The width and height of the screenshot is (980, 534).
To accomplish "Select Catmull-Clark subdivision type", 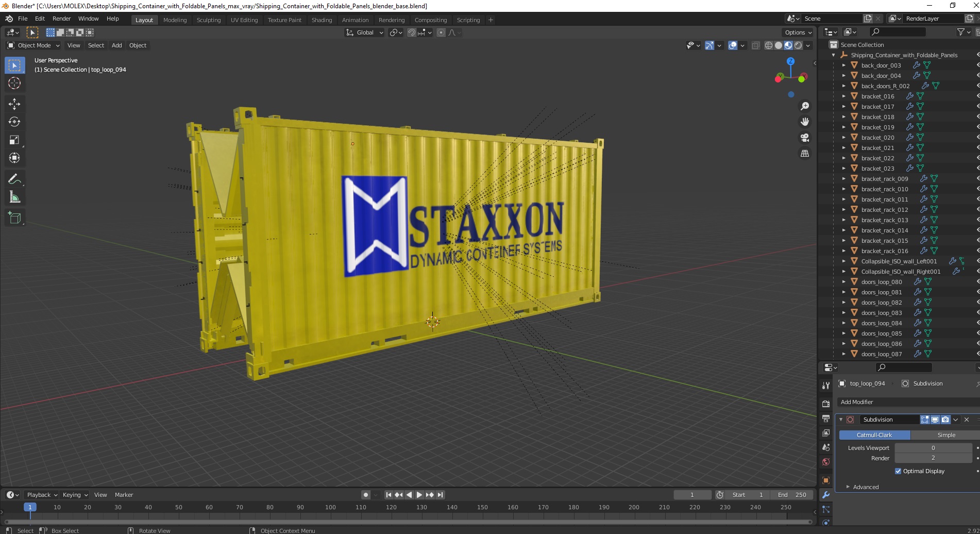I will pyautogui.click(x=874, y=435).
